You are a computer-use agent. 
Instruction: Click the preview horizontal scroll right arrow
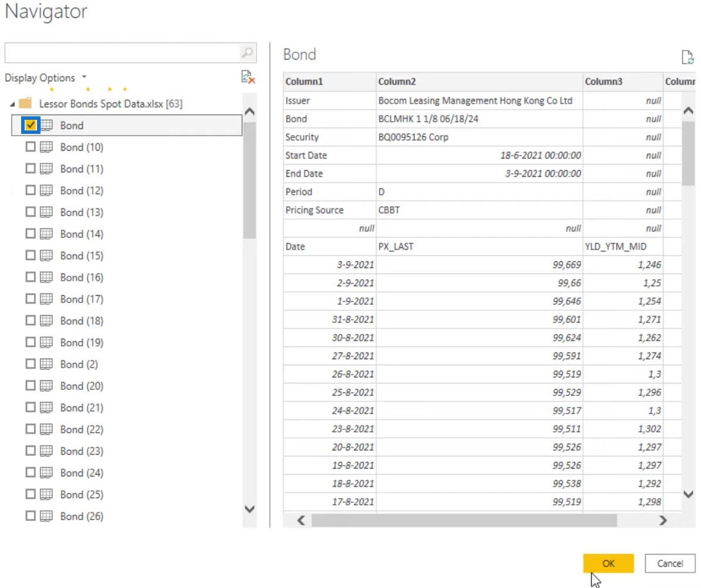[x=663, y=520]
